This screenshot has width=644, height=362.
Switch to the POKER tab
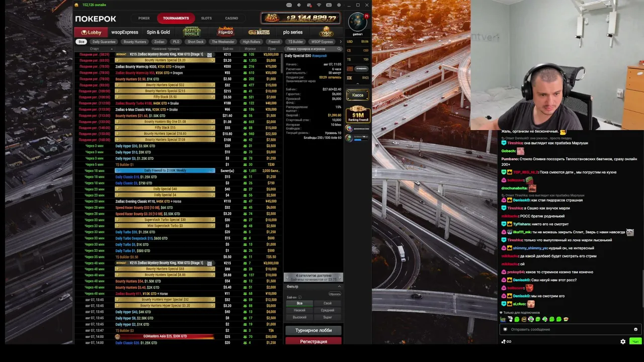click(144, 18)
